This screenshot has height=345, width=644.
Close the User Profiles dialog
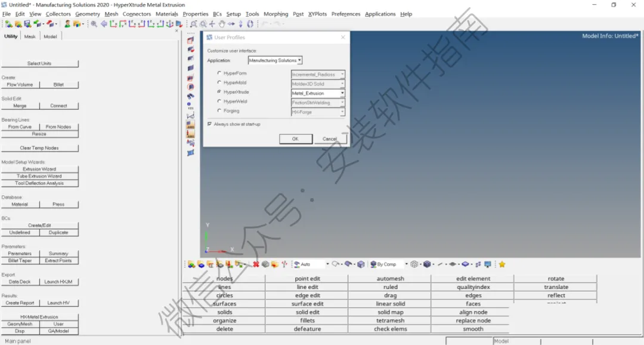[x=343, y=38]
